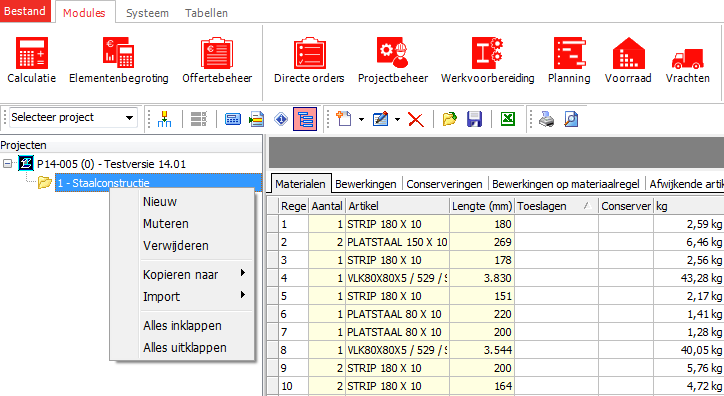Switch to Bewerkingen op materiaalregel tab
The image size is (724, 396).
click(566, 184)
